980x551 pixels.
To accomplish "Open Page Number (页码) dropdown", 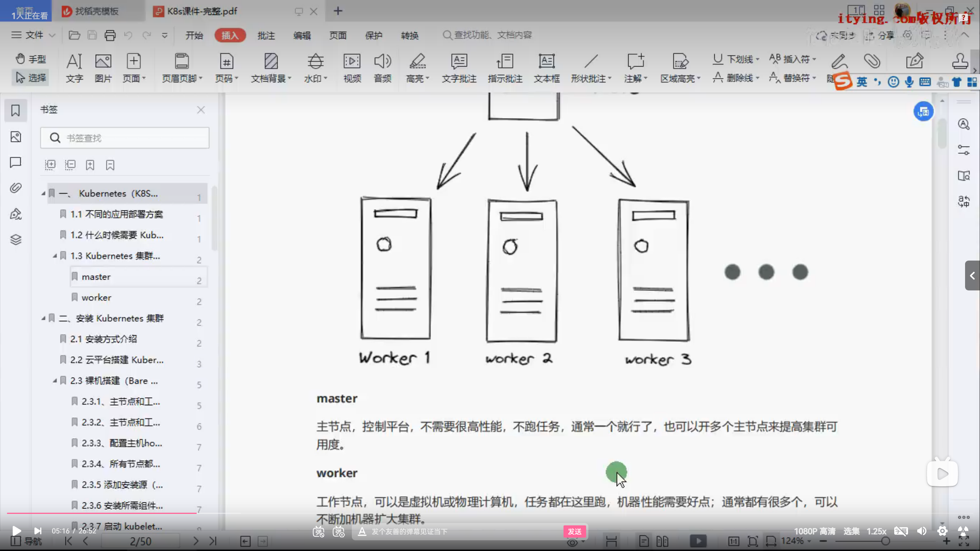I will pos(226,68).
